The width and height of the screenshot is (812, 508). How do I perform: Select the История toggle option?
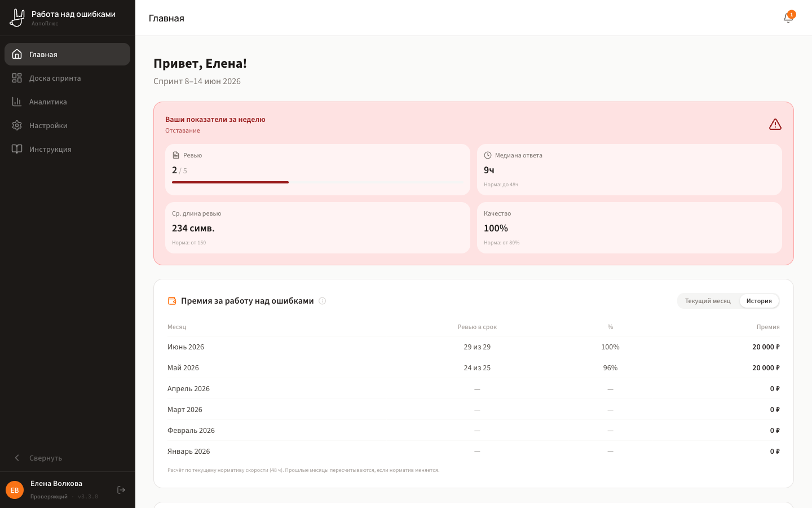pyautogui.click(x=759, y=301)
